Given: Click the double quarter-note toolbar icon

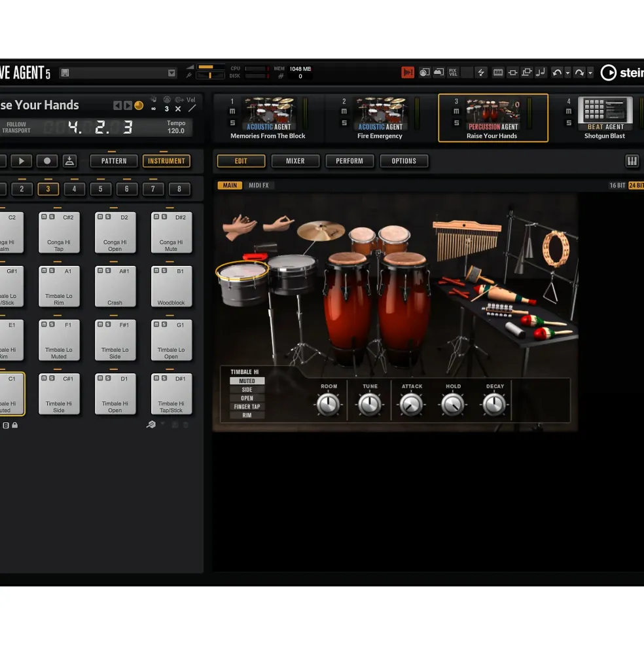Looking at the screenshot, I should [541, 73].
